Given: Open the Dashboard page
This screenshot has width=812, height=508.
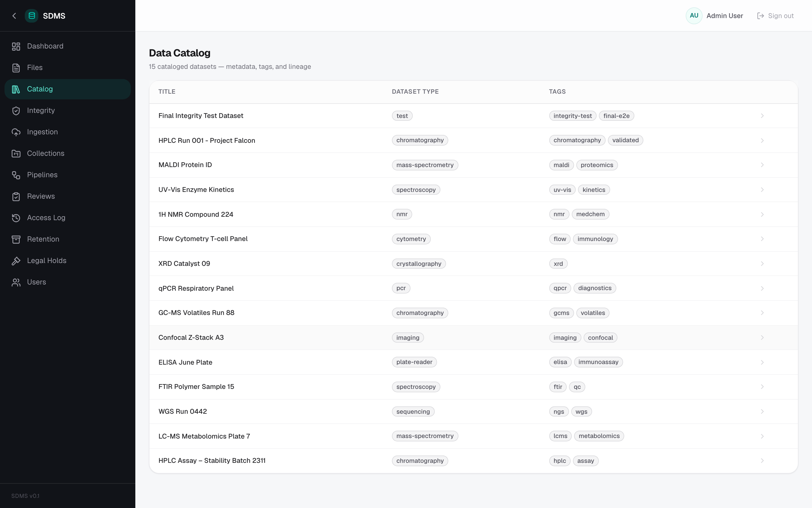Looking at the screenshot, I should pos(67,46).
